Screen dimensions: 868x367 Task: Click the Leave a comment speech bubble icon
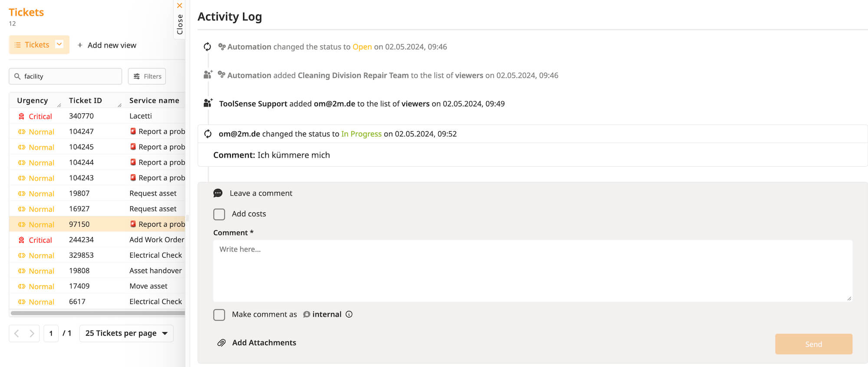click(218, 193)
